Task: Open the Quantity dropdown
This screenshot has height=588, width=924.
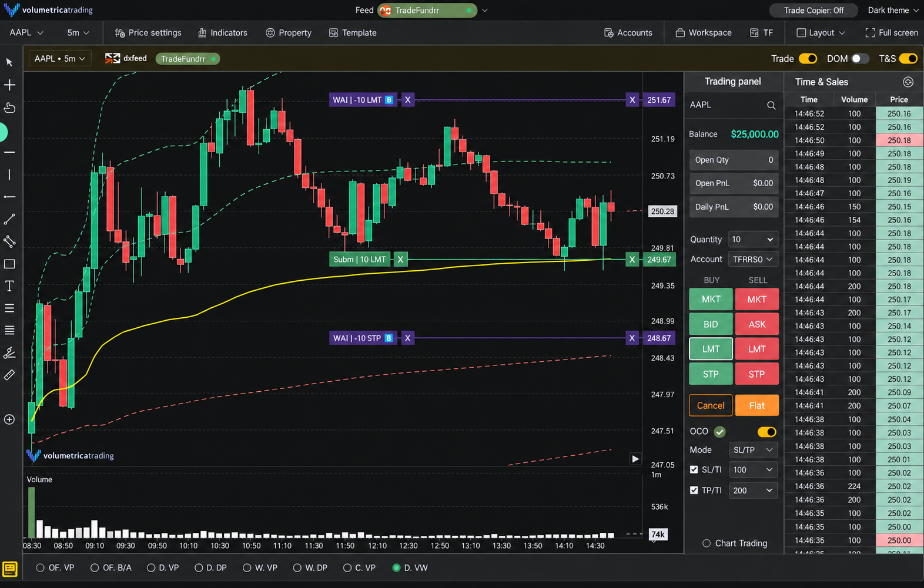Action: pos(753,239)
